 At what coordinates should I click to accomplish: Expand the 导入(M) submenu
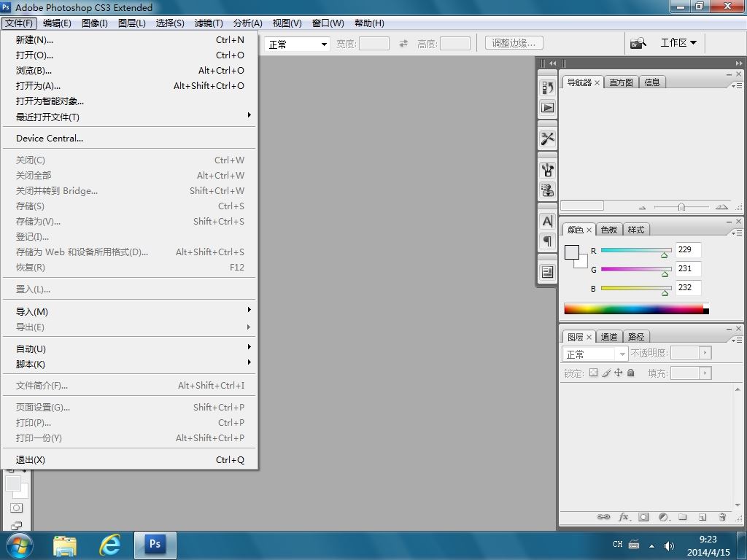click(129, 311)
